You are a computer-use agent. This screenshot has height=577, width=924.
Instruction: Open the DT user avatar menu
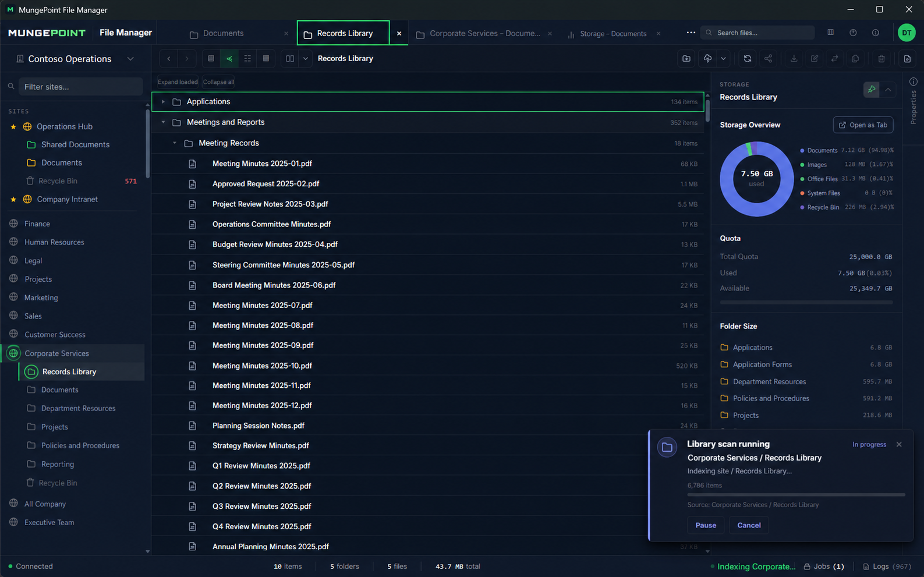tap(907, 33)
